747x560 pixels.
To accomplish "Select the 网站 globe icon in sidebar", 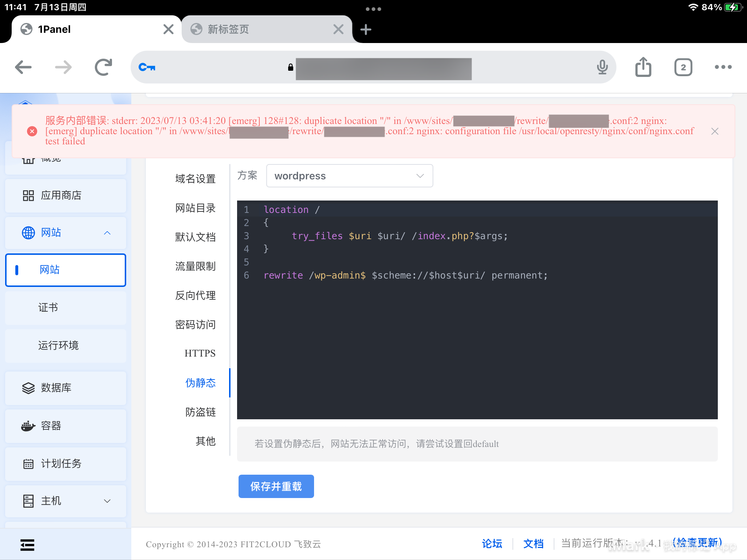I will [29, 233].
